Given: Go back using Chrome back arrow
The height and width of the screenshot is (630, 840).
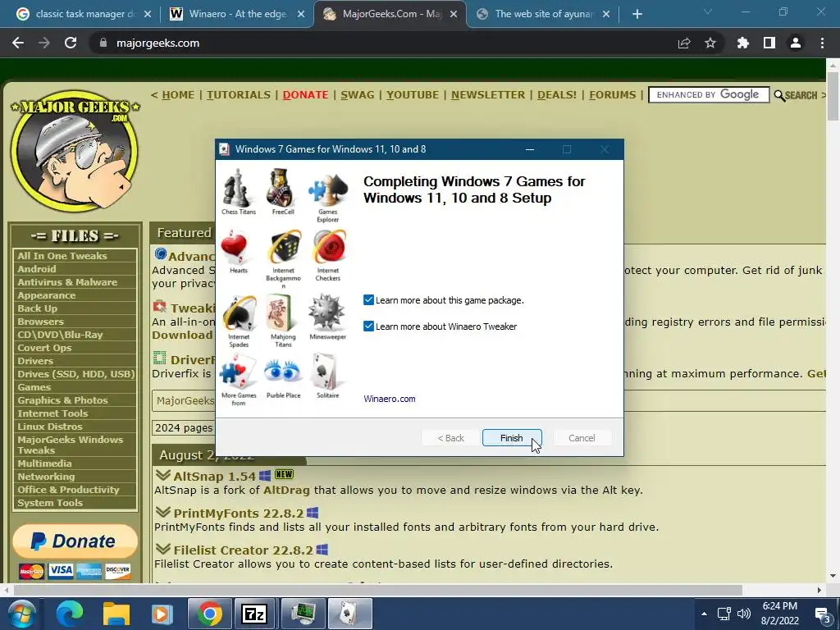Looking at the screenshot, I should (18, 43).
